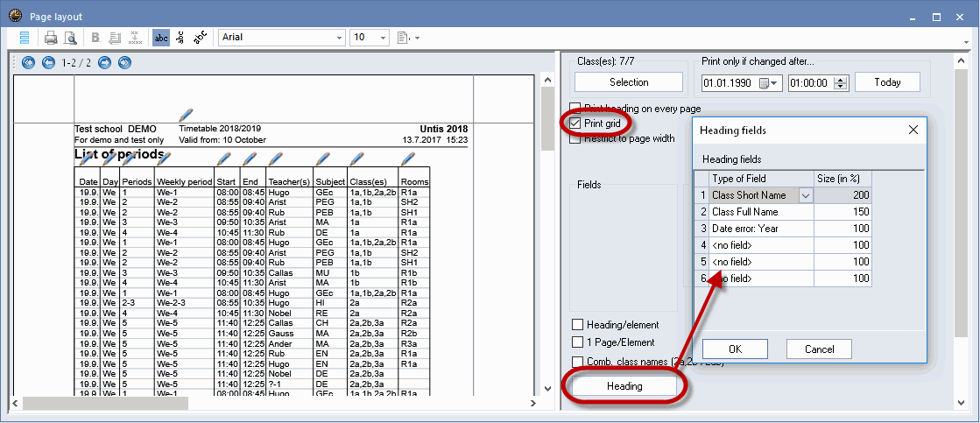
Task: Click the pencil icon above Start column
Action: coord(224,159)
